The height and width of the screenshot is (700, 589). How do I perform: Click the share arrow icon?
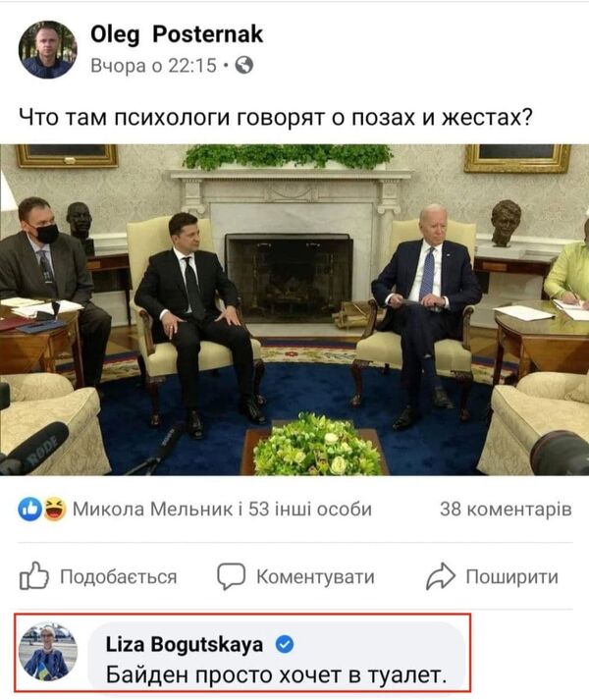tap(441, 576)
